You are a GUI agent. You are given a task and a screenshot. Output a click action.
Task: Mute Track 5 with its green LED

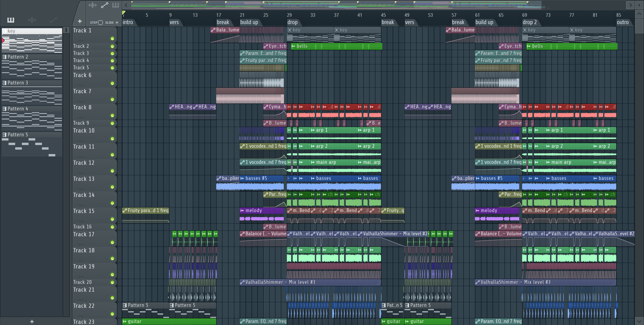click(x=112, y=68)
